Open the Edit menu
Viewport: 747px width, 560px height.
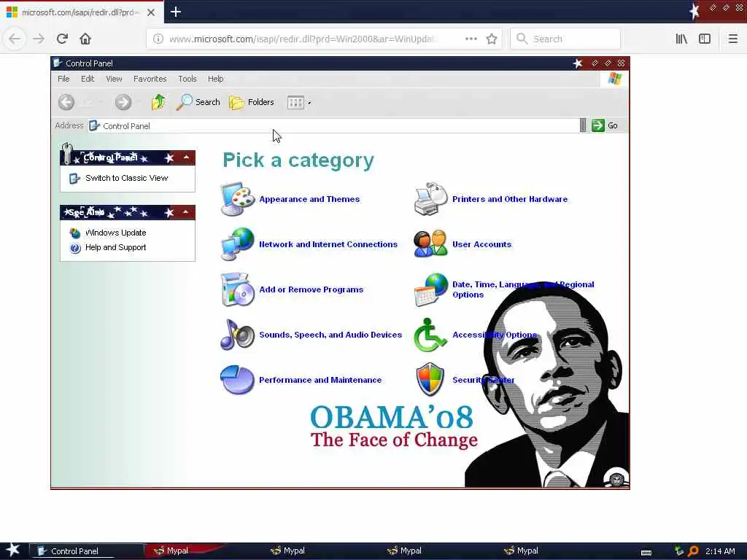click(x=88, y=79)
